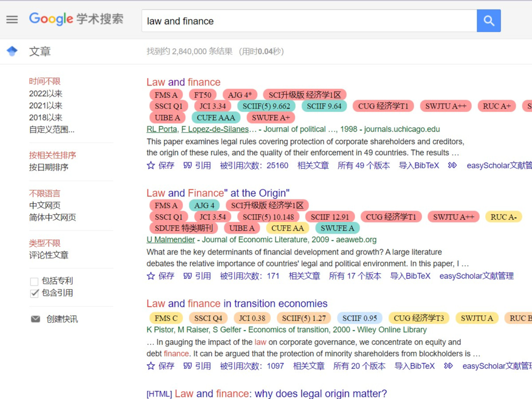
Task: Expand extra actions chevron on transition economies result
Action: 448,366
